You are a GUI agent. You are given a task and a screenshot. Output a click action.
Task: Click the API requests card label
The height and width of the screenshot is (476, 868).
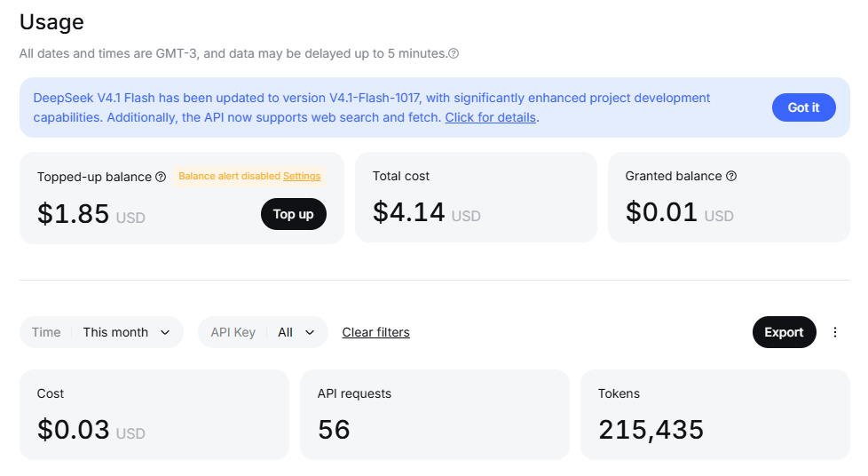pyautogui.click(x=354, y=393)
